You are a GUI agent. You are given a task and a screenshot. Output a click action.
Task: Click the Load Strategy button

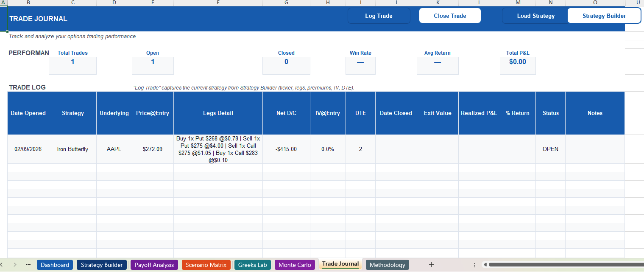[535, 16]
